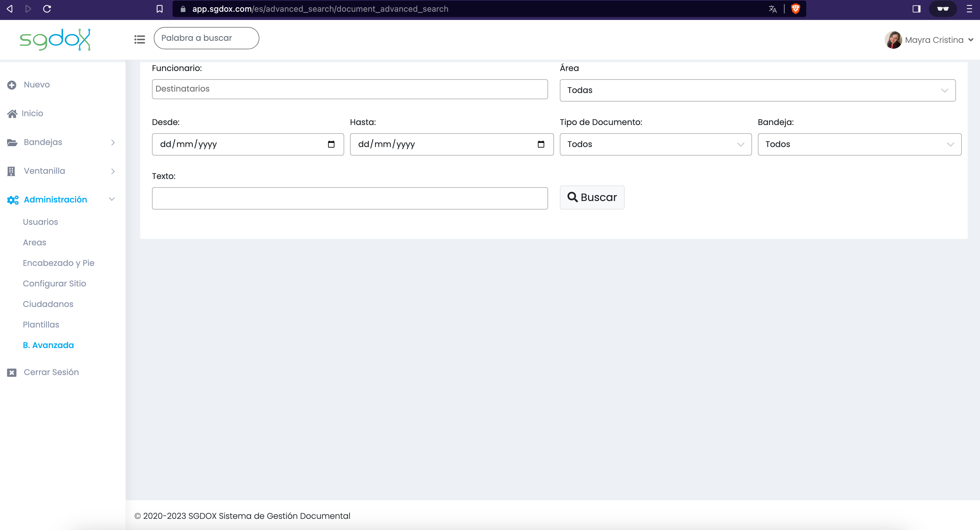Viewport: 980px width, 530px height.
Task: Click the bookmark icon in address bar
Action: [159, 9]
